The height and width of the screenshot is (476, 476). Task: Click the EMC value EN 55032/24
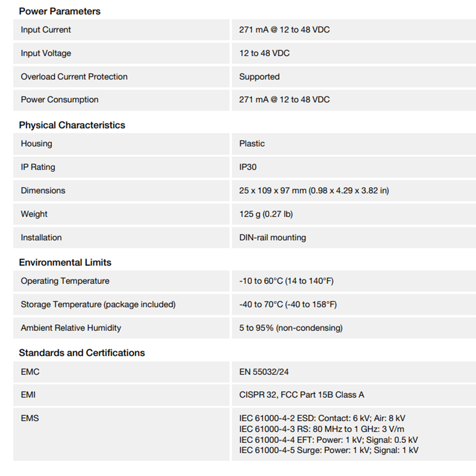(x=264, y=372)
